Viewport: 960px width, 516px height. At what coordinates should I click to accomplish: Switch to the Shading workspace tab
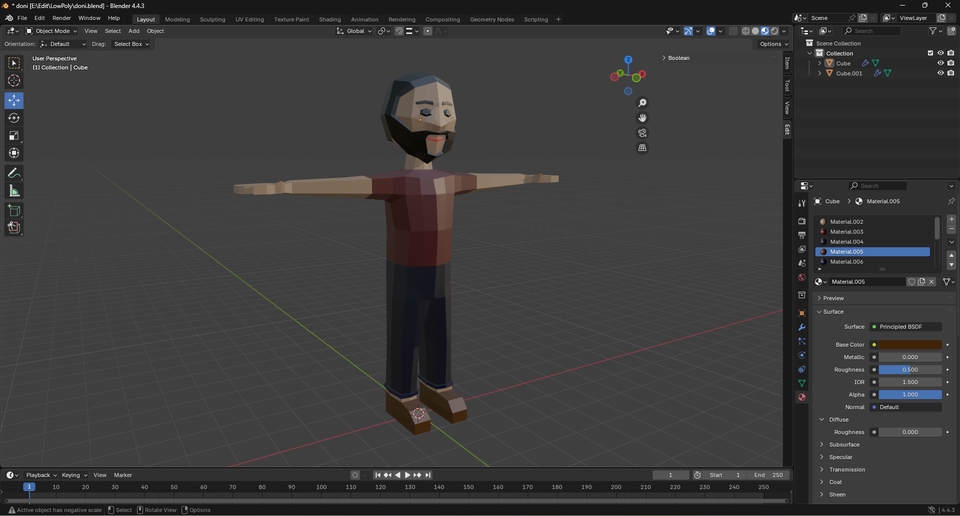pos(329,20)
